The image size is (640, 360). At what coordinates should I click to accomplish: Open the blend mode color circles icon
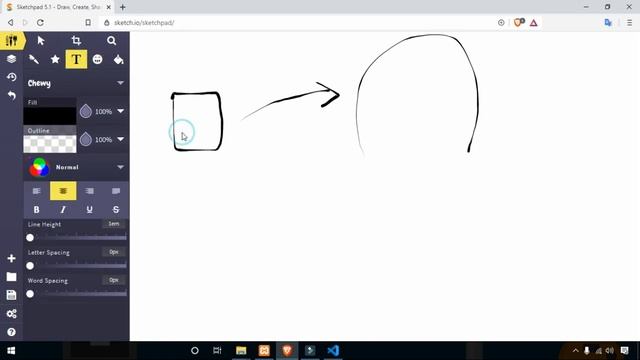[39, 167]
